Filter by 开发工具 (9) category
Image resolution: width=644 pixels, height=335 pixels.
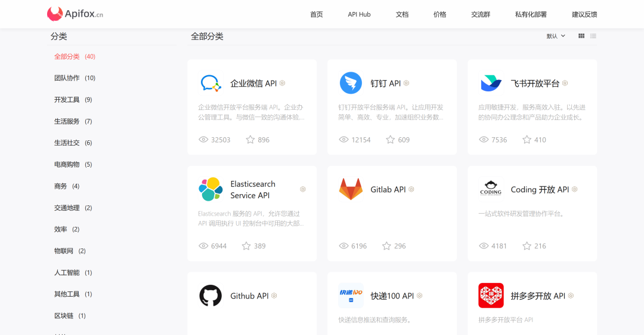73,100
